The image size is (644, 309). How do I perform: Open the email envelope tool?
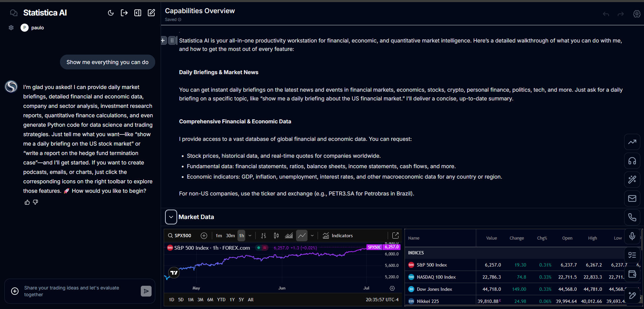click(x=632, y=198)
